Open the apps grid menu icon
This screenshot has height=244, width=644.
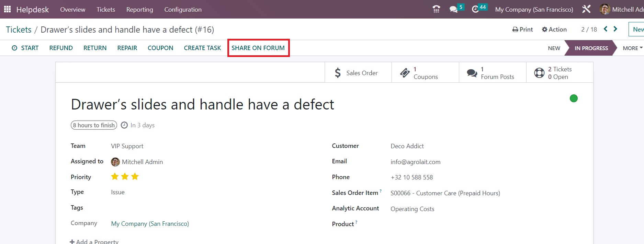[x=7, y=9]
